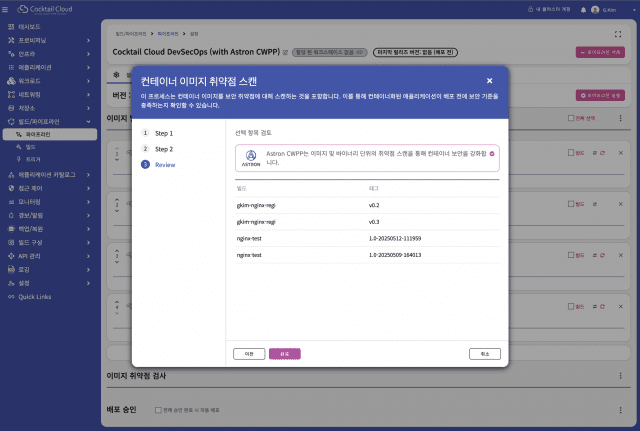
Task: Expand 프로비저닝 chevron
Action: pyautogui.click(x=88, y=40)
